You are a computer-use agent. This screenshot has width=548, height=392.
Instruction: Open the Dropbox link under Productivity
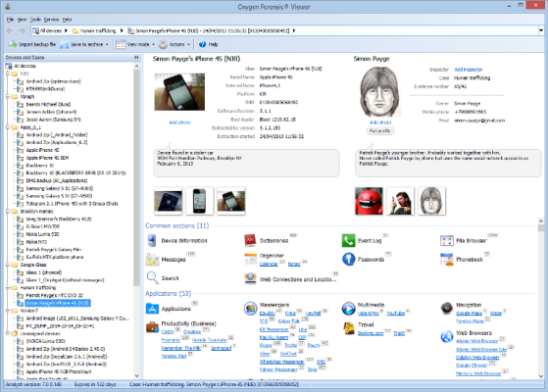tap(192, 331)
